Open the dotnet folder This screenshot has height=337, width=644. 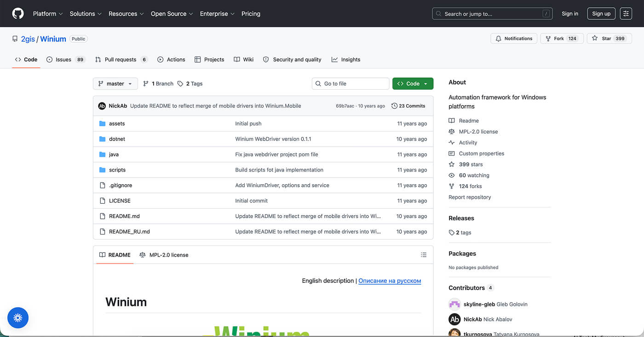click(x=117, y=139)
